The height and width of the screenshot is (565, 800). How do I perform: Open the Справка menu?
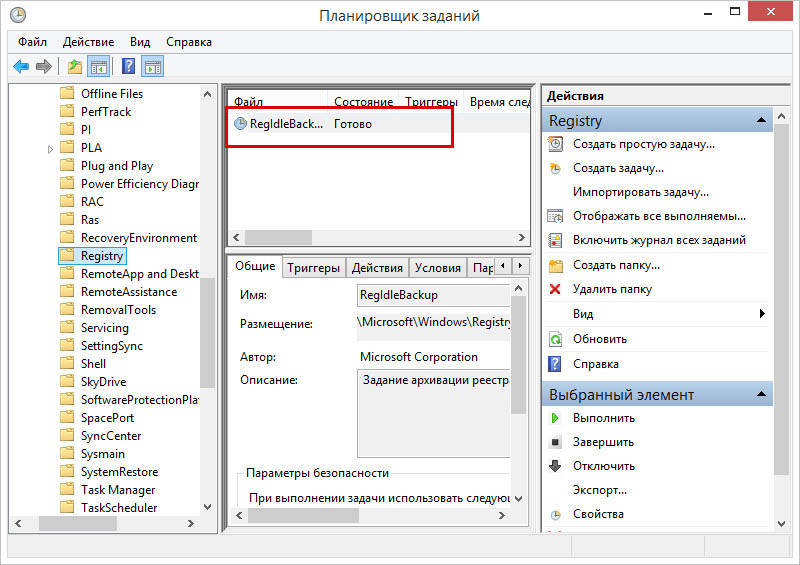coord(189,42)
